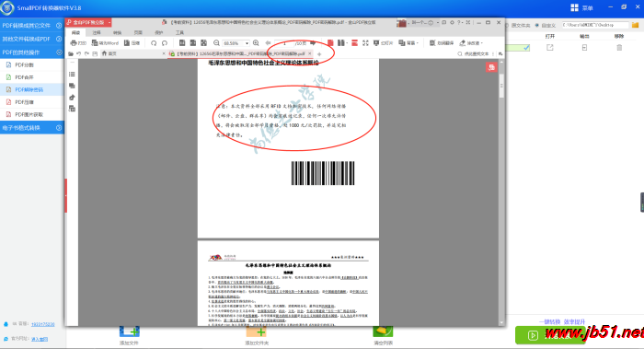The image size is (644, 349).
Task: Click the convert to Word toolbar button
Action: (105, 42)
